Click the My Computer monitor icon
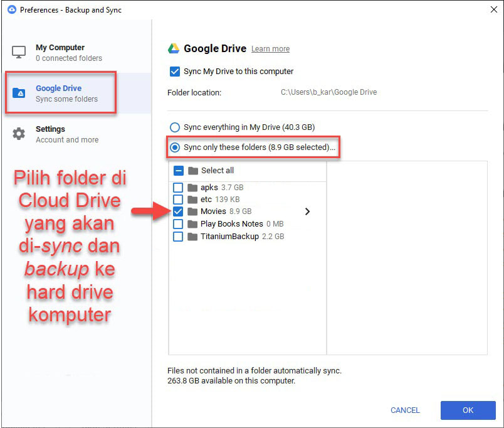Screen dimensions: 504x428 coord(19,52)
